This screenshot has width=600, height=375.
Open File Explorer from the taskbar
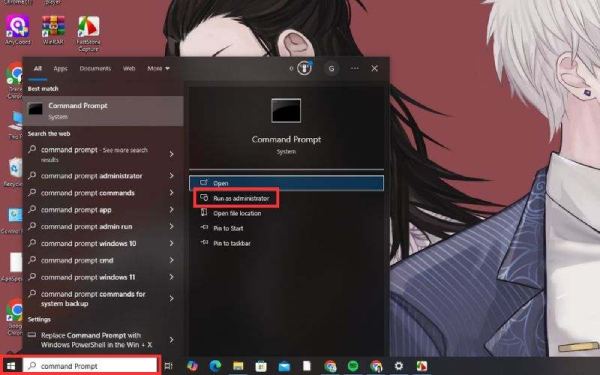pyautogui.click(x=238, y=366)
